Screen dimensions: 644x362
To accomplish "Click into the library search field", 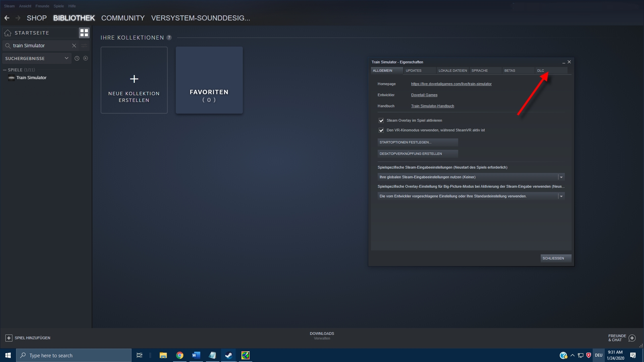I will coord(40,46).
